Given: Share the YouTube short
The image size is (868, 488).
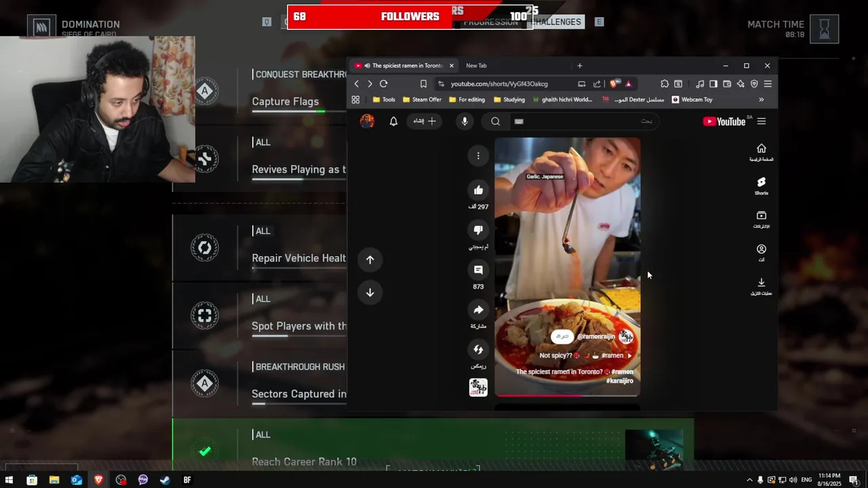Looking at the screenshot, I should pos(478,310).
